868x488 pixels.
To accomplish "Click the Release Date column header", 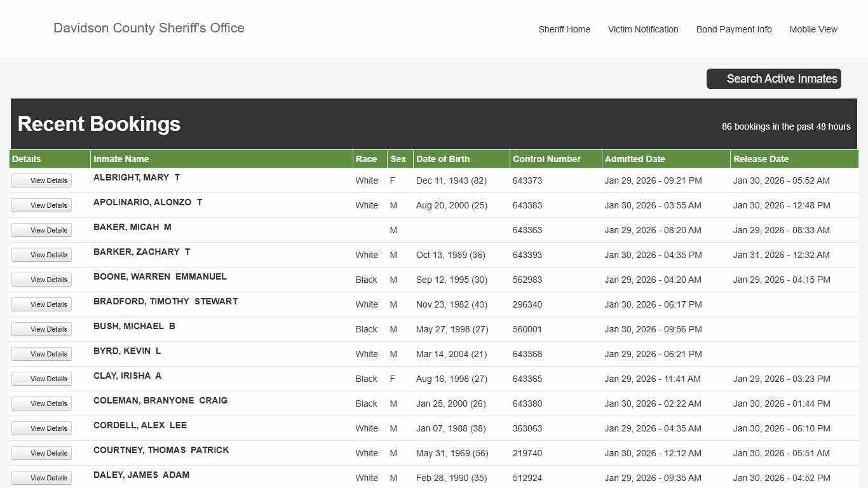I will 760,159.
